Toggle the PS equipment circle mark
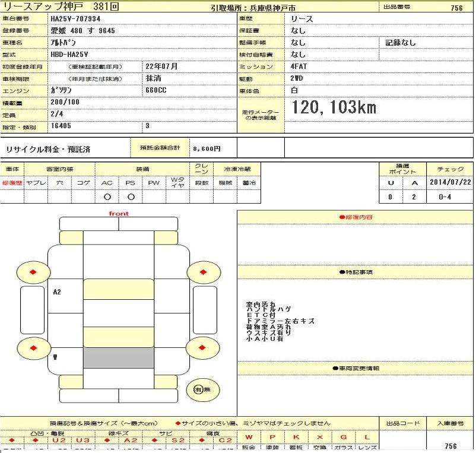This screenshot has height=453, width=476. pyautogui.click(x=130, y=197)
